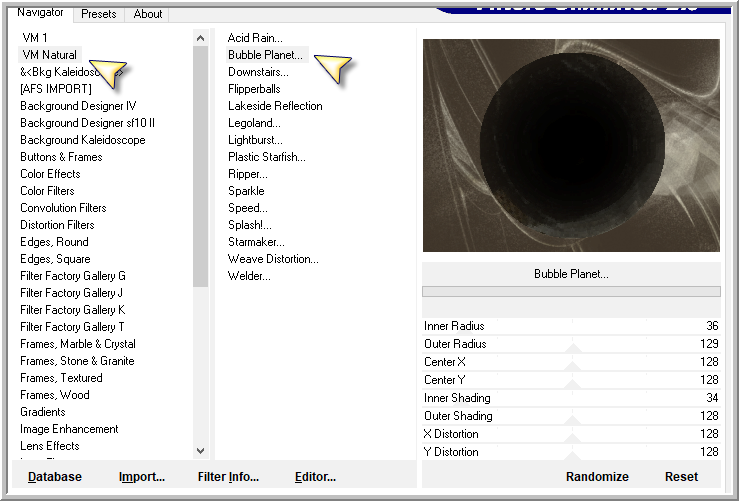Select Distortion Filters category
This screenshot has width=739, height=501.
pyautogui.click(x=57, y=224)
